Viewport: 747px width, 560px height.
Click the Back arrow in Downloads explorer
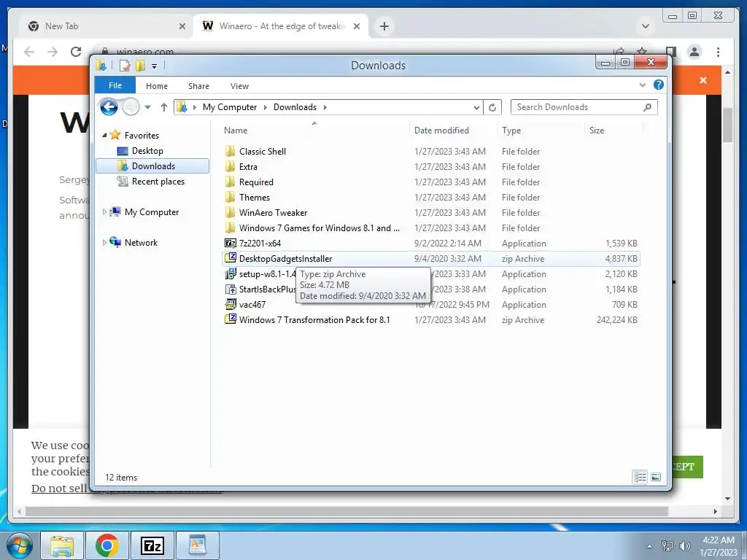pyautogui.click(x=109, y=106)
